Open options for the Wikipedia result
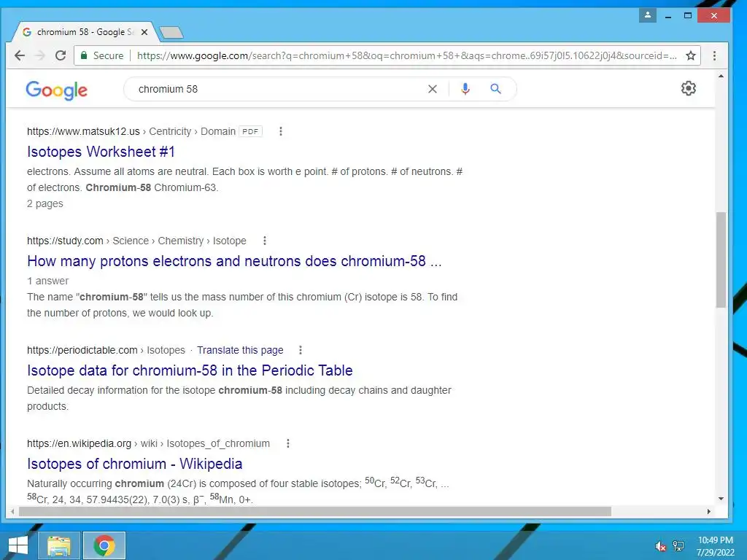This screenshot has width=747, height=560. (287, 444)
